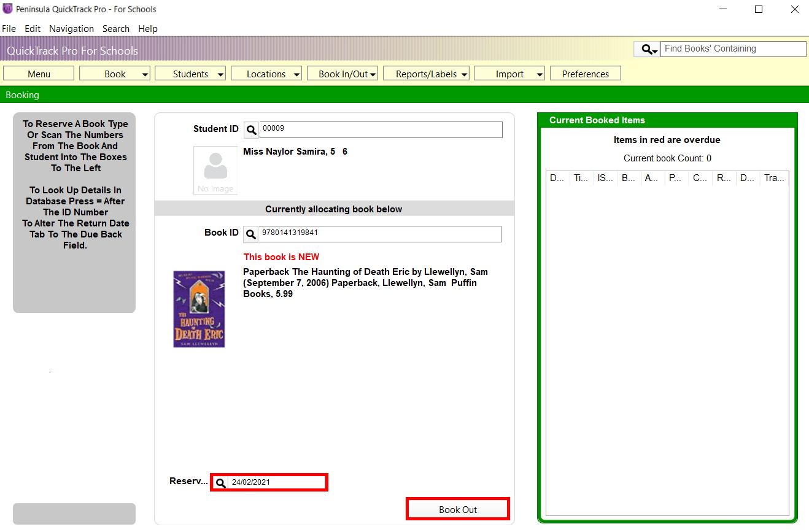Open the Search menu
Screen dimensions: 809x532
click(x=116, y=29)
